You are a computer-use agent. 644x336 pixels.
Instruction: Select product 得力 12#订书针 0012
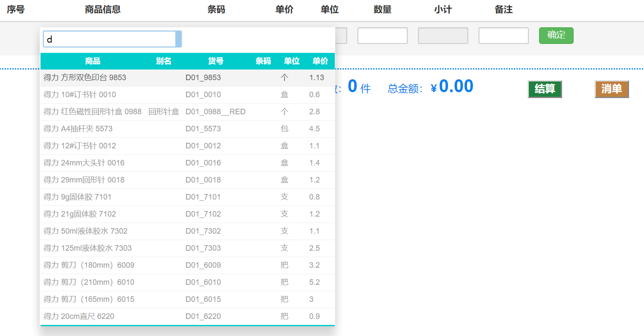tap(188, 146)
